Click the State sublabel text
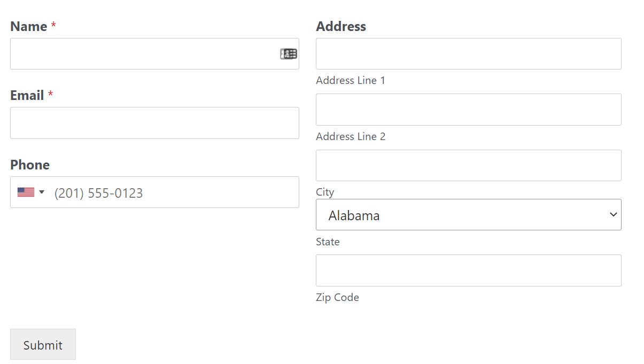Screen dimensions: 644x364 pyautogui.click(x=328, y=242)
